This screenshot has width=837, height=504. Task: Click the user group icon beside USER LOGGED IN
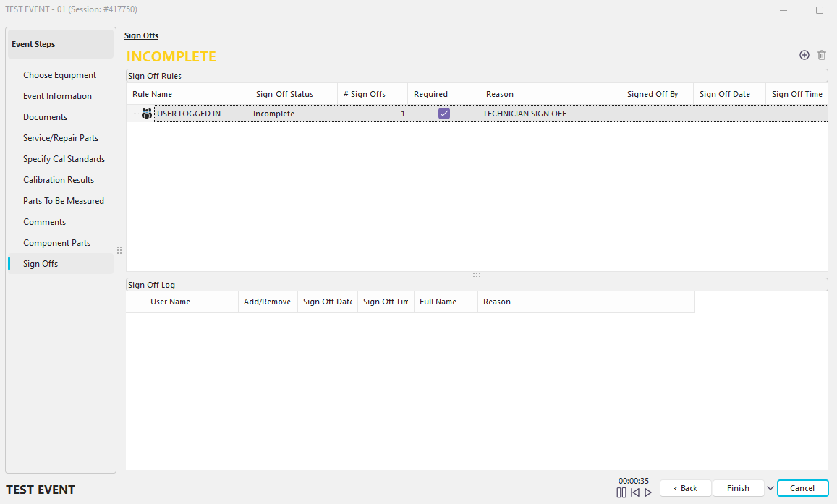point(147,114)
